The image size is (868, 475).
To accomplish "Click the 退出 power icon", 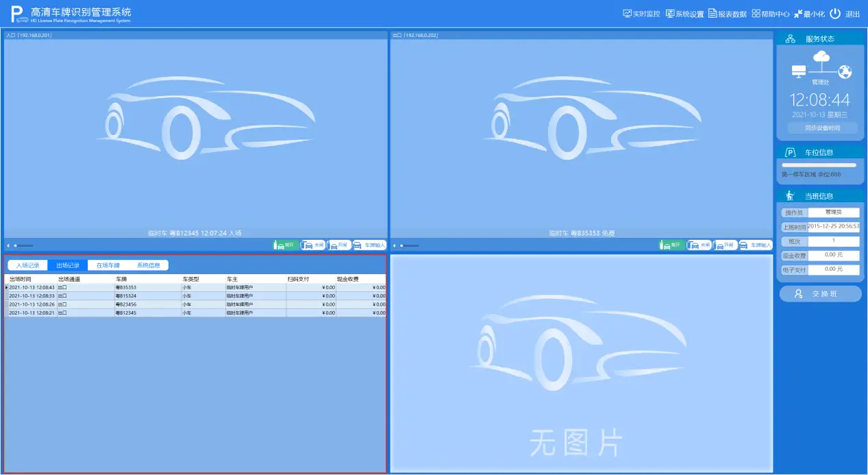I will click(x=835, y=14).
